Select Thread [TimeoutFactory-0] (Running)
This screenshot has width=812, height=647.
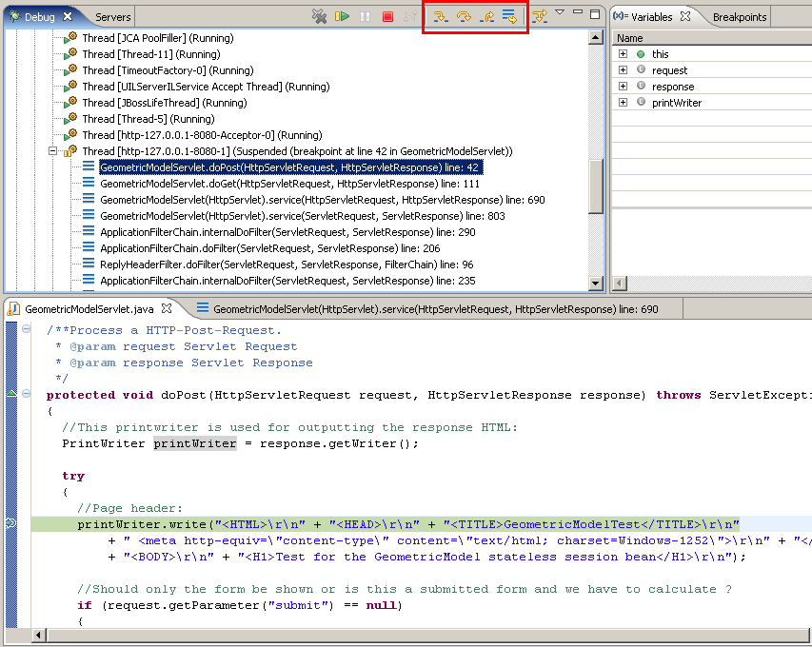(168, 70)
